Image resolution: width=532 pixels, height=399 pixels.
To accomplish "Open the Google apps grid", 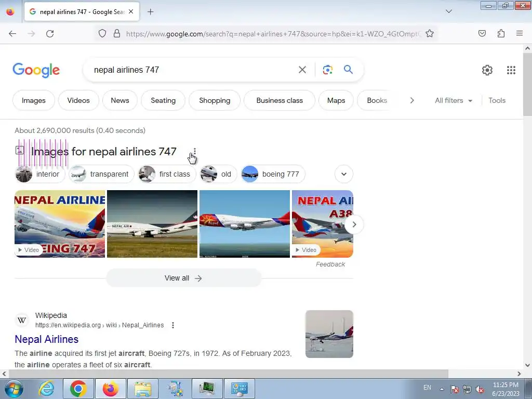I will coord(511,70).
